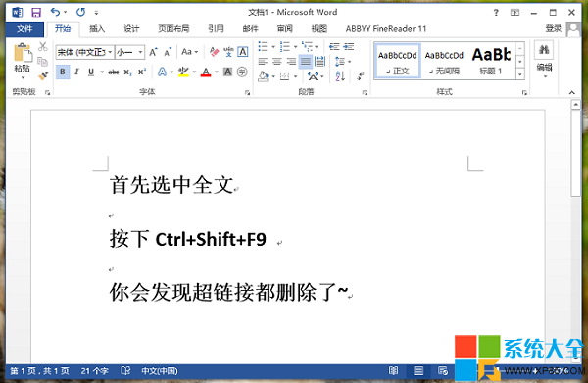Viewport: 588px width, 383px height.
Task: Click the red font color button
Action: [206, 72]
